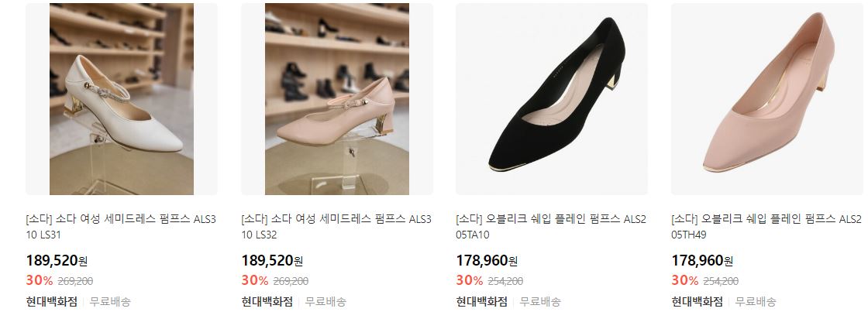Click the crossed-out 269,200 price of LS32
868x336 pixels.
[x=291, y=281]
